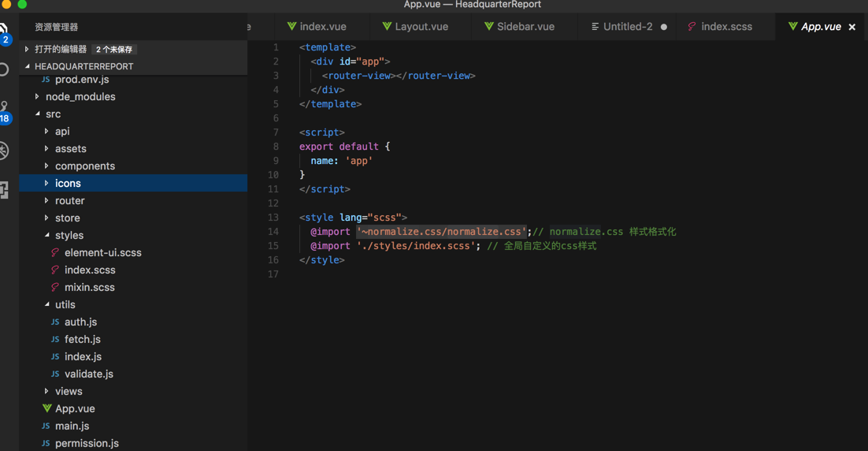The height and width of the screenshot is (451, 868).
Task: Select element-ui.scss in the styles folder
Action: [x=102, y=252]
